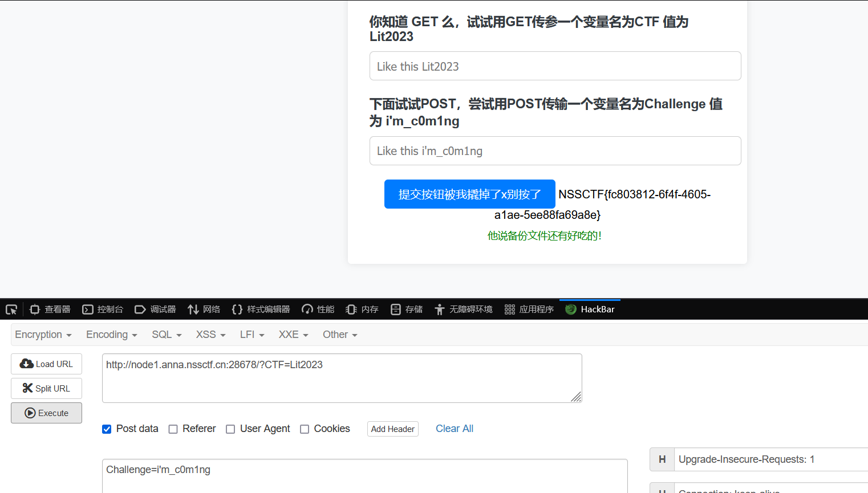Open the Storage (存储) panel

(x=407, y=309)
